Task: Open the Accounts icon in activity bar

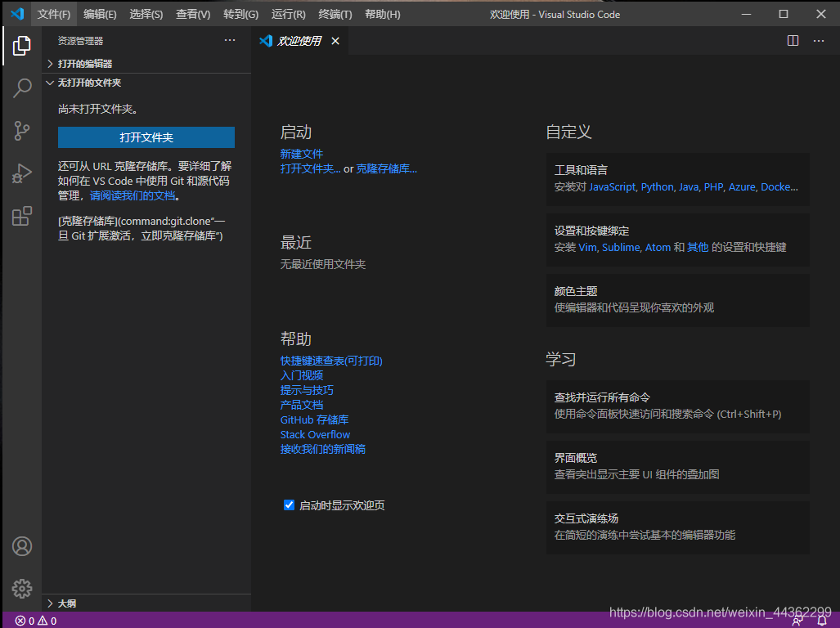Action: [x=22, y=546]
